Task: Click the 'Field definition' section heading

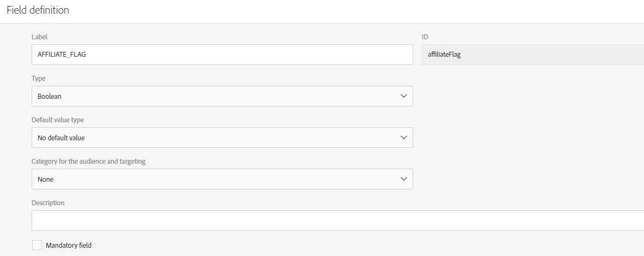Action: (x=38, y=10)
